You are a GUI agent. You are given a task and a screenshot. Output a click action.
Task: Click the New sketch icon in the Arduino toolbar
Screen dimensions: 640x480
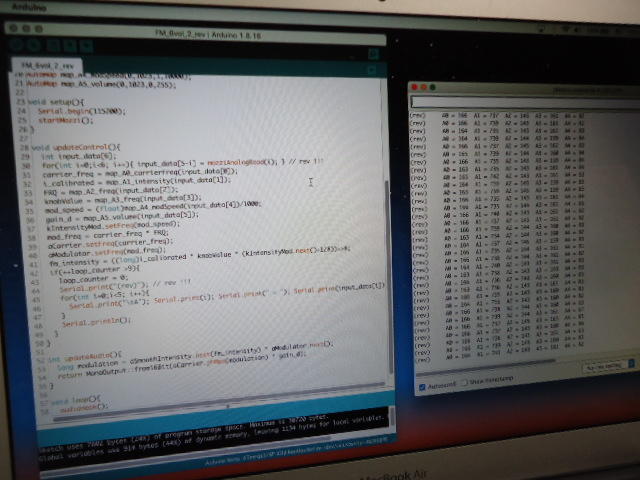[53, 45]
